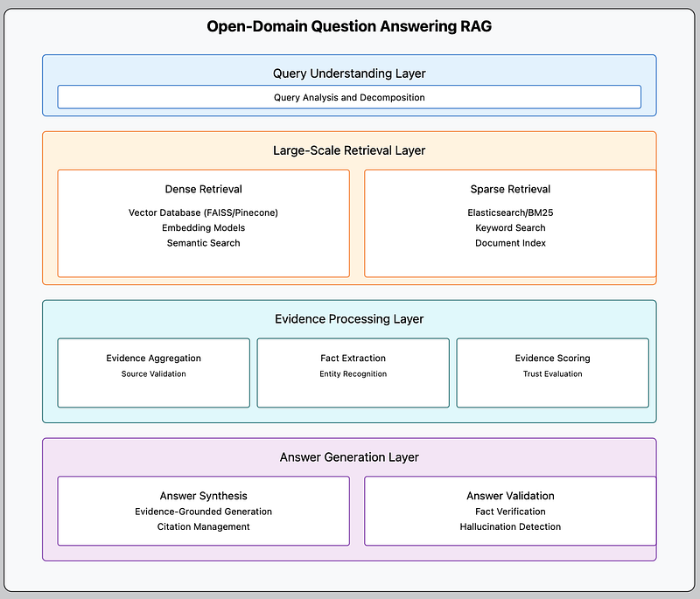Viewport: 700px width, 599px height.
Task: Select the 'Query Understanding Layer' heading
Action: [349, 73]
